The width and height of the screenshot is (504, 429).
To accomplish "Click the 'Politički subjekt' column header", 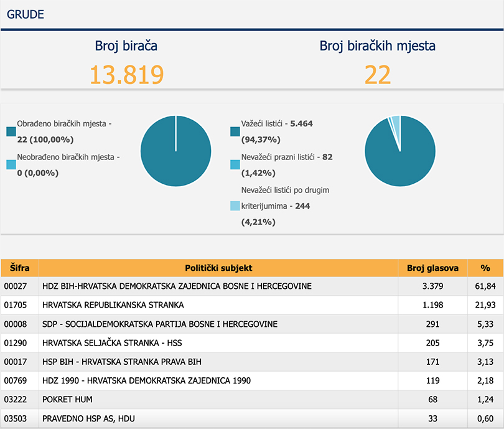I will 218,268.
